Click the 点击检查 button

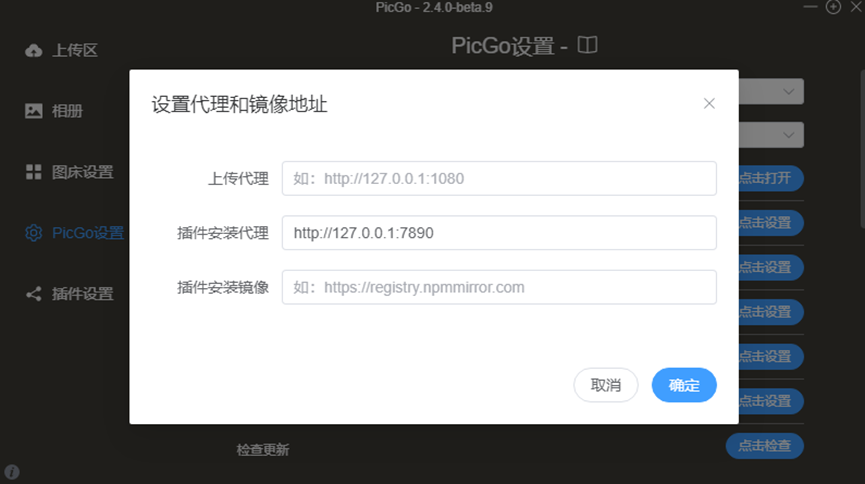click(x=765, y=445)
